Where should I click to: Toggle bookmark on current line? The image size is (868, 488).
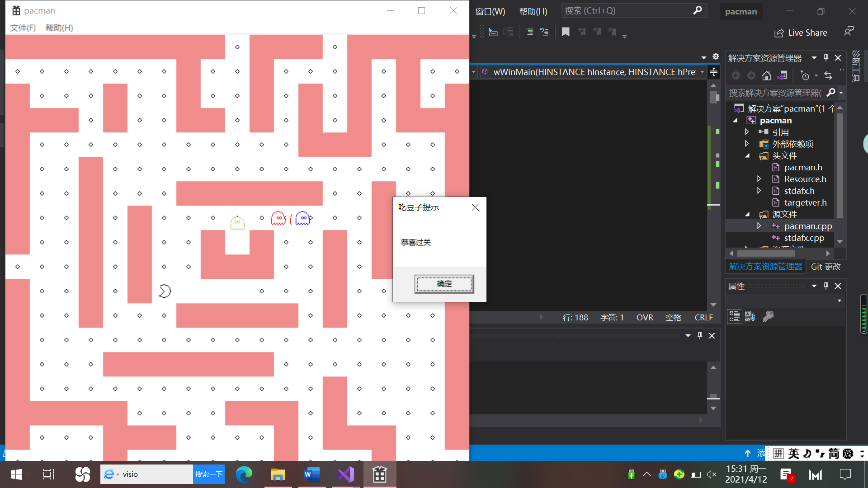(566, 32)
